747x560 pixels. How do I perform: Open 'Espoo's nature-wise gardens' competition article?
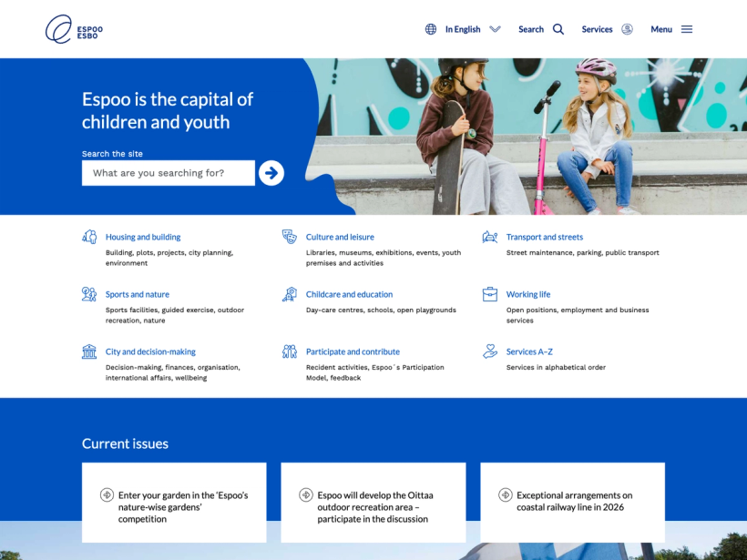pyautogui.click(x=183, y=506)
